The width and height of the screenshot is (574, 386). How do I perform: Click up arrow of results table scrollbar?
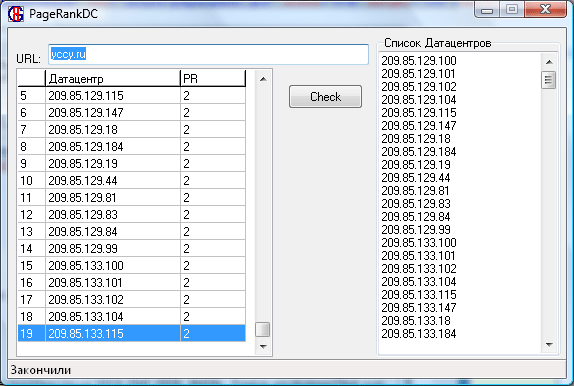point(263,79)
